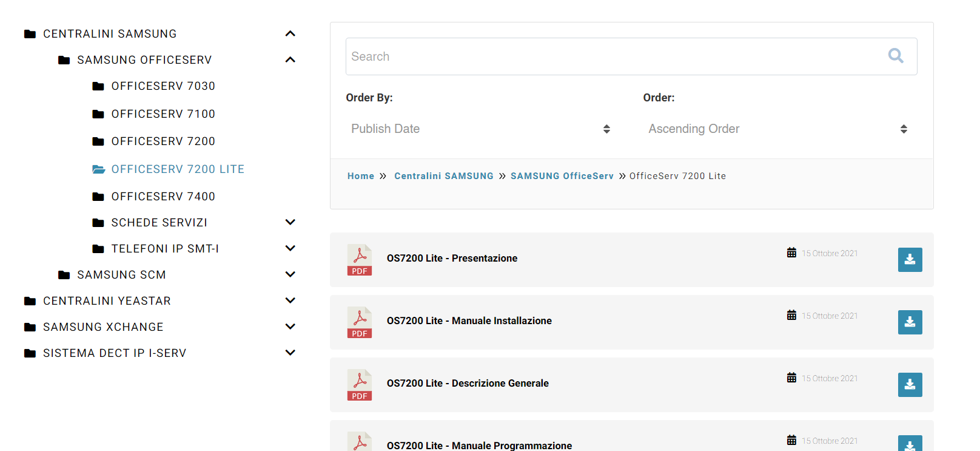This screenshot has height=451, width=980.
Task: Open Telefoni IP SMT-I category
Action: click(165, 249)
